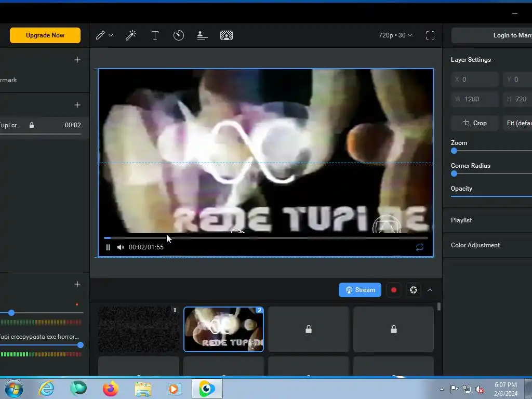The image size is (532, 399).
Task: Adjust the Tupi creepypasta audio volume slider
Action: [81, 345]
